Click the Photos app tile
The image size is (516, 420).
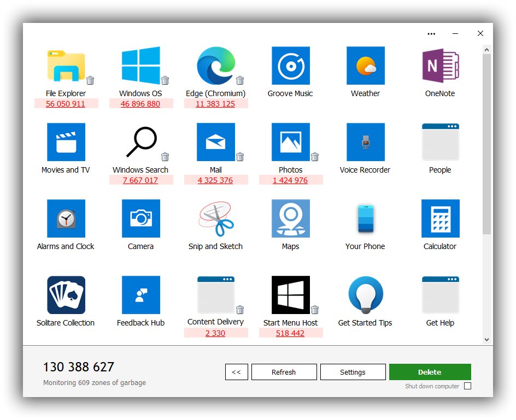(291, 142)
